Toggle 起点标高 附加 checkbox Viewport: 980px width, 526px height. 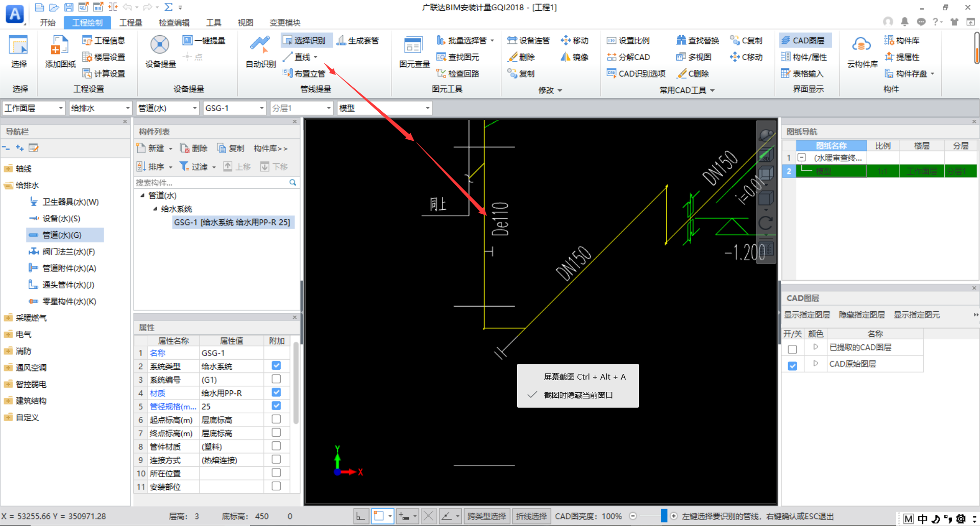click(276, 419)
